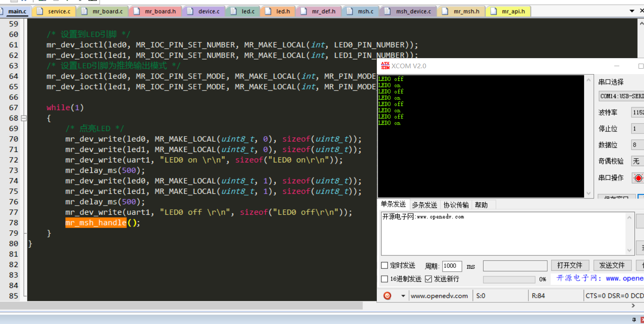
Task: Click the R:84 received counter in status bar
Action: [538, 296]
